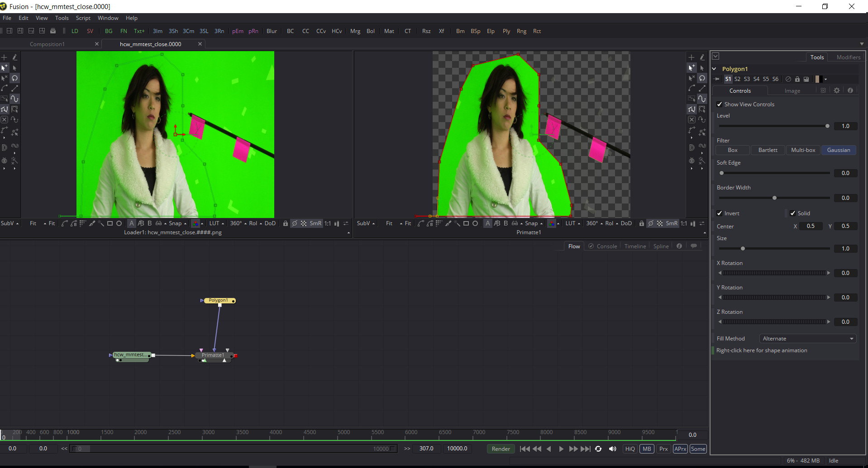Toggle the audio speaker icon
Image resolution: width=868 pixels, height=468 pixels.
click(613, 449)
